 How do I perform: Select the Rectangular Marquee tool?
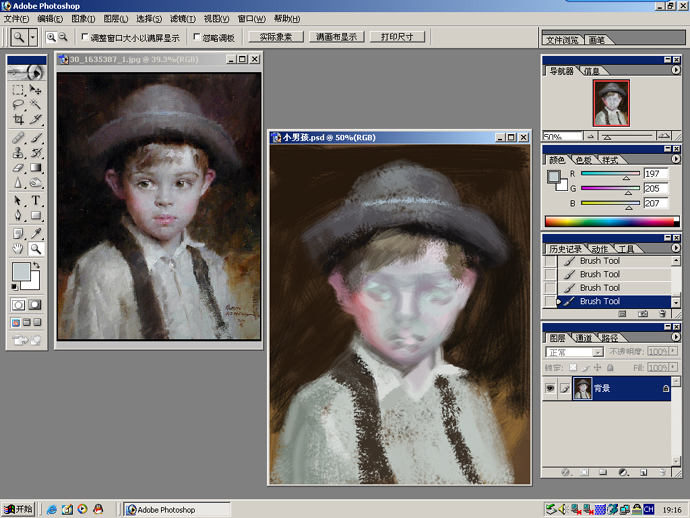coord(18,90)
